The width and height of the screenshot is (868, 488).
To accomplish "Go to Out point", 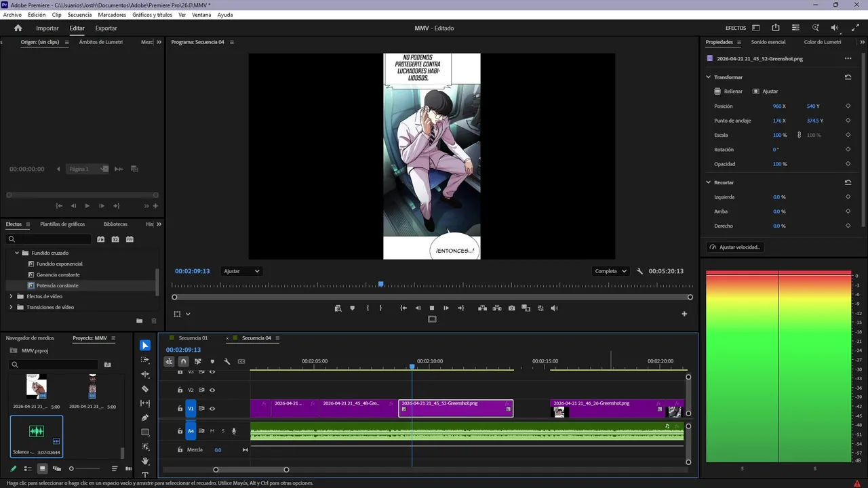I will click(461, 308).
